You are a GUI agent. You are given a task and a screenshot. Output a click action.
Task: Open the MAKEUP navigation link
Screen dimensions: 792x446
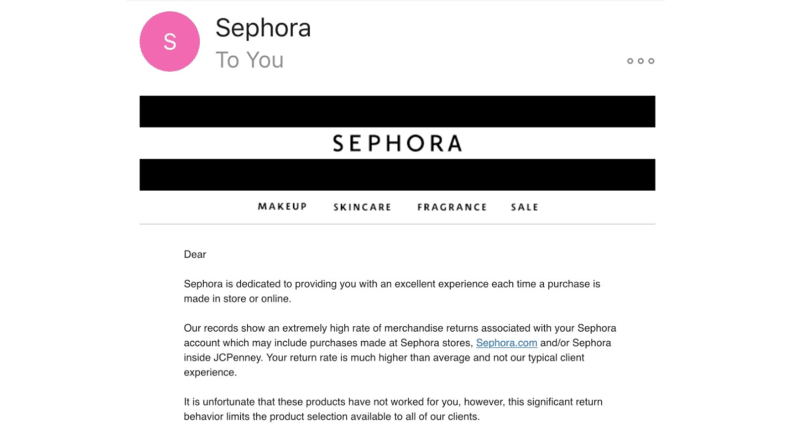[x=282, y=207]
